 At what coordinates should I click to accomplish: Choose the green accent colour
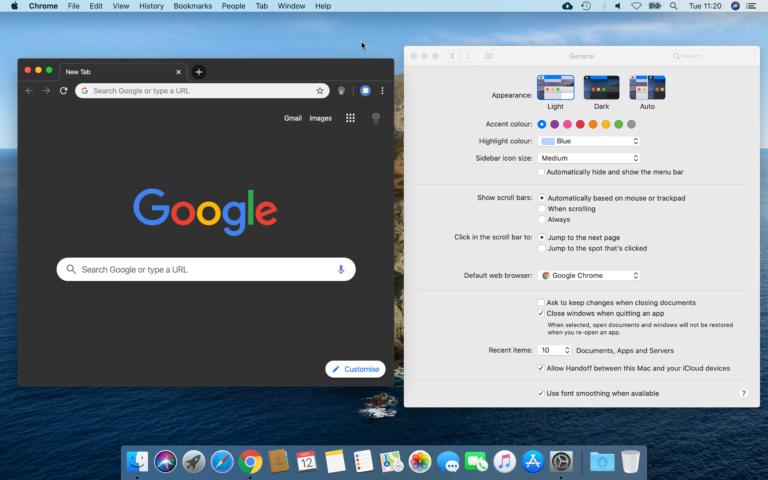click(x=619, y=124)
